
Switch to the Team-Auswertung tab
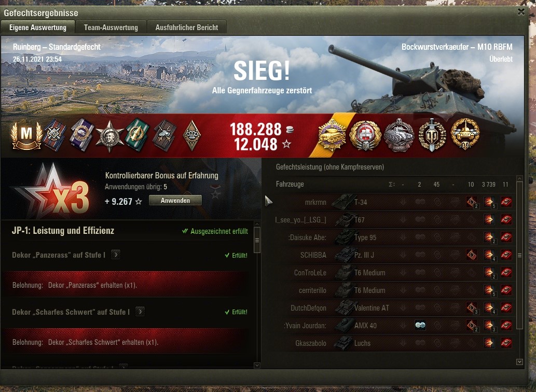pyautogui.click(x=111, y=27)
